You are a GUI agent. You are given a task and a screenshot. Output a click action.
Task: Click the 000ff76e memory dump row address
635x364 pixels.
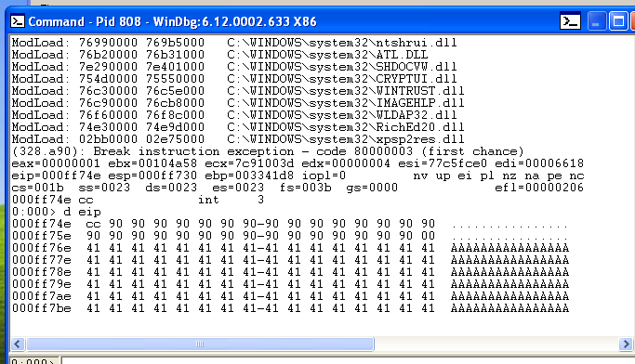41,248
